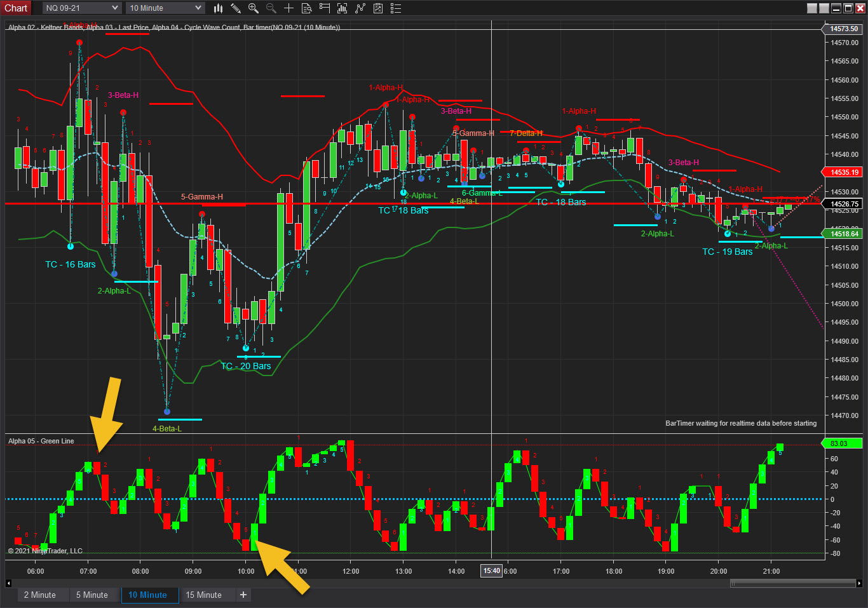Click the 15:40 time axis marker
Screen dimensions: 868x608
tap(492, 571)
